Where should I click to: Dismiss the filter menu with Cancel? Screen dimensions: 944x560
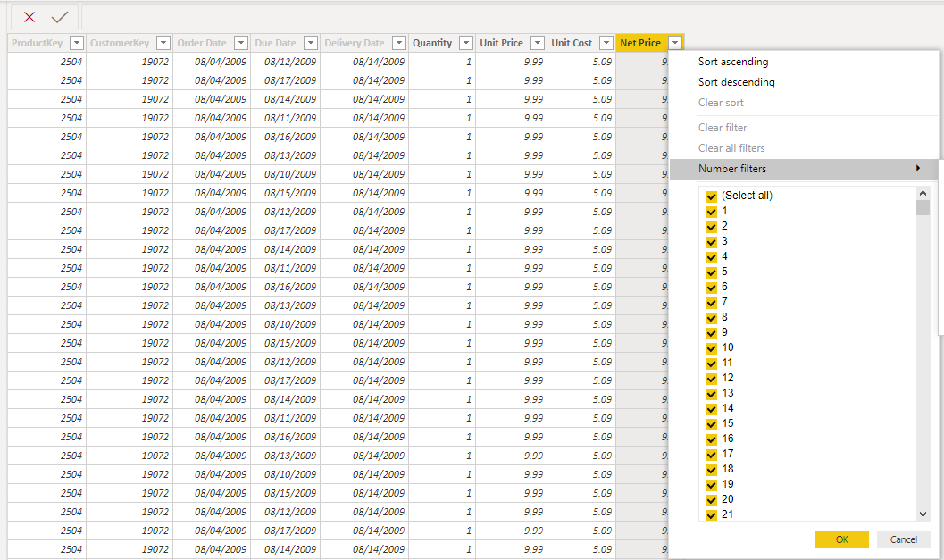click(904, 539)
